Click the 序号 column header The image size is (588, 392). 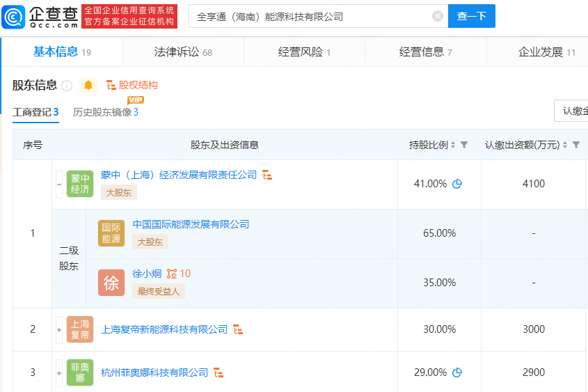[x=33, y=145]
